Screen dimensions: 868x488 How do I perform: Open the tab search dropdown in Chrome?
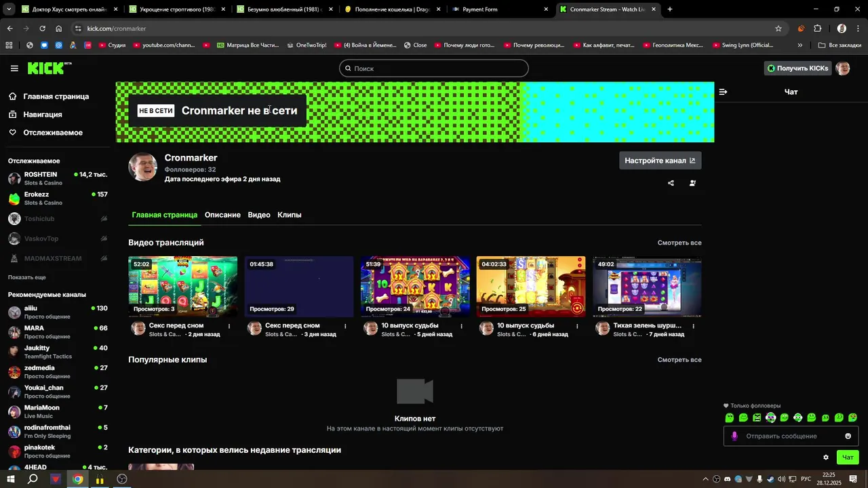pos(9,9)
